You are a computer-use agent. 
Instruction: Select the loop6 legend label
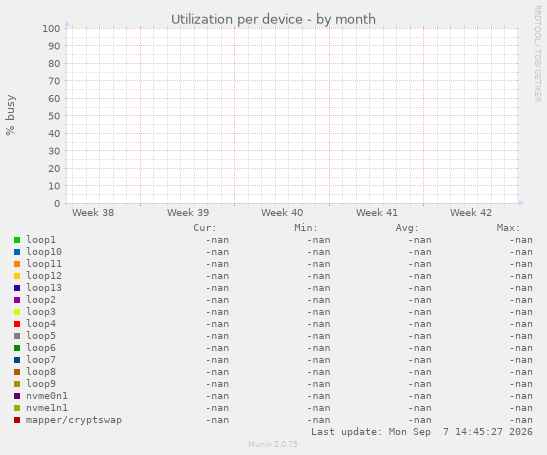[41, 348]
